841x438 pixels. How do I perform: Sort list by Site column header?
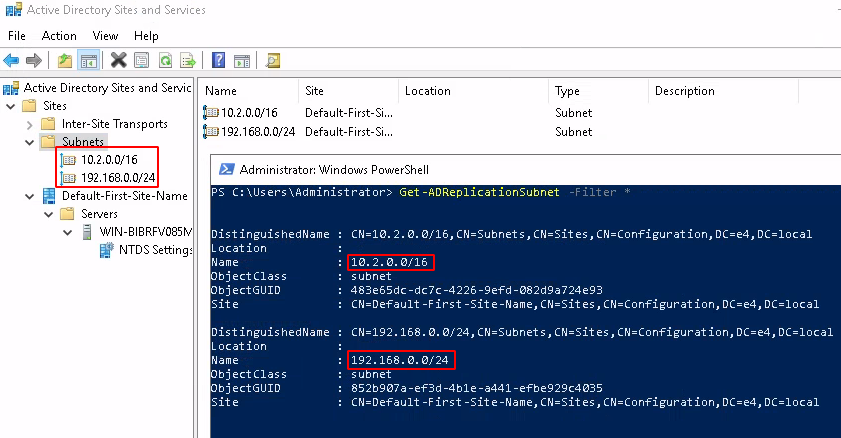(349, 91)
